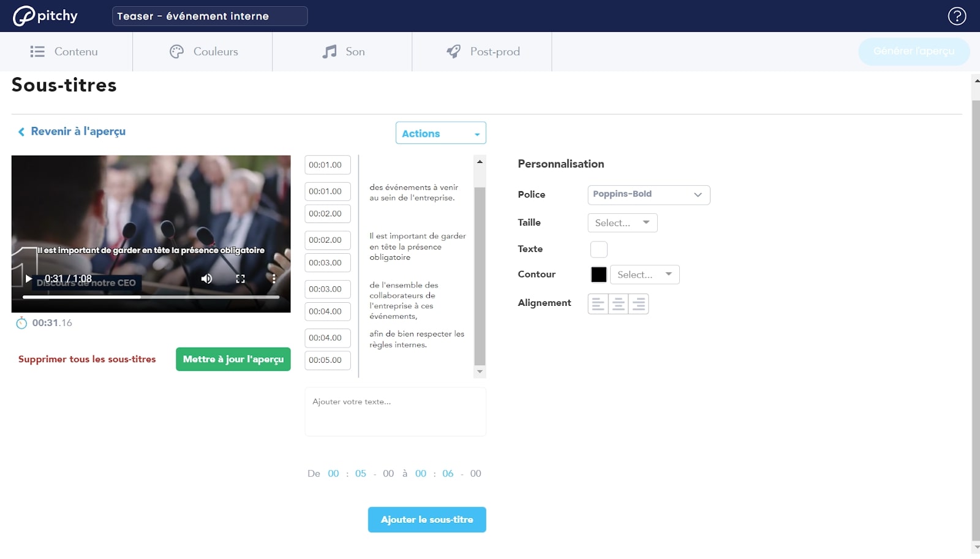Go back via Revenir à l'aperçu arrow
This screenshot has height=559, width=980.
point(21,132)
